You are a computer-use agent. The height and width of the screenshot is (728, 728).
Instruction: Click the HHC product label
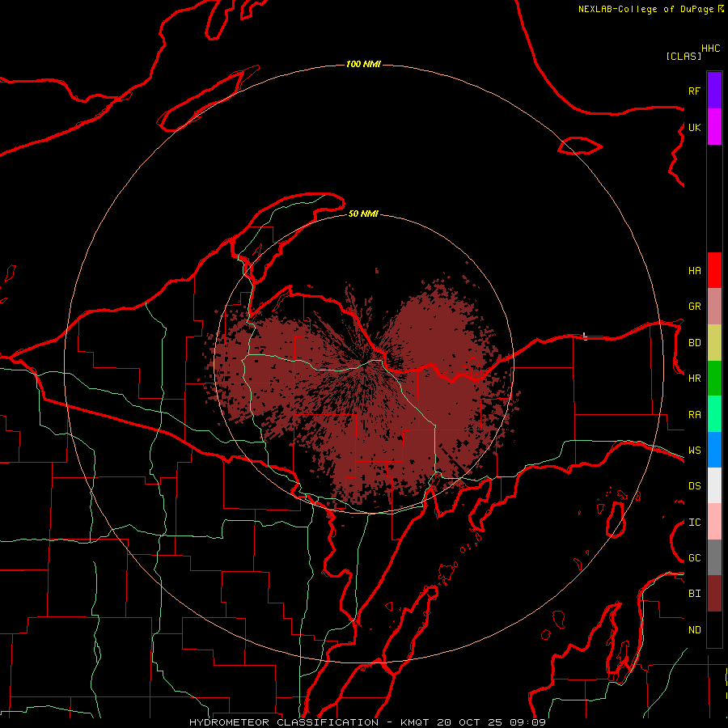(711, 49)
